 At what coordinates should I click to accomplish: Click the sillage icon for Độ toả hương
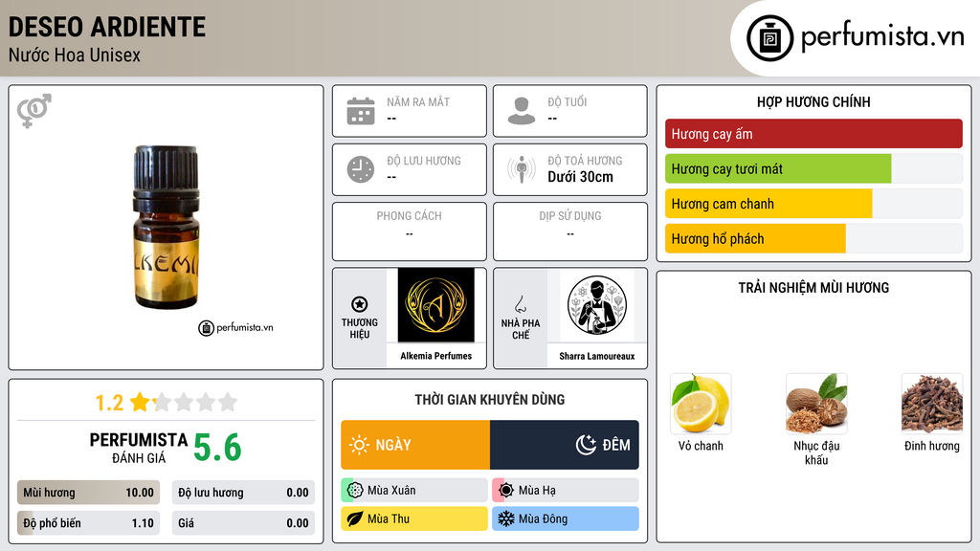(x=522, y=169)
